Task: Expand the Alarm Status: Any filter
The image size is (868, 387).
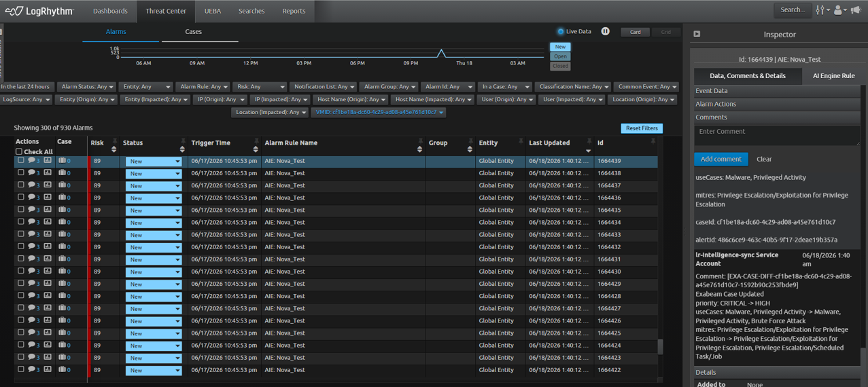Action: (x=86, y=87)
